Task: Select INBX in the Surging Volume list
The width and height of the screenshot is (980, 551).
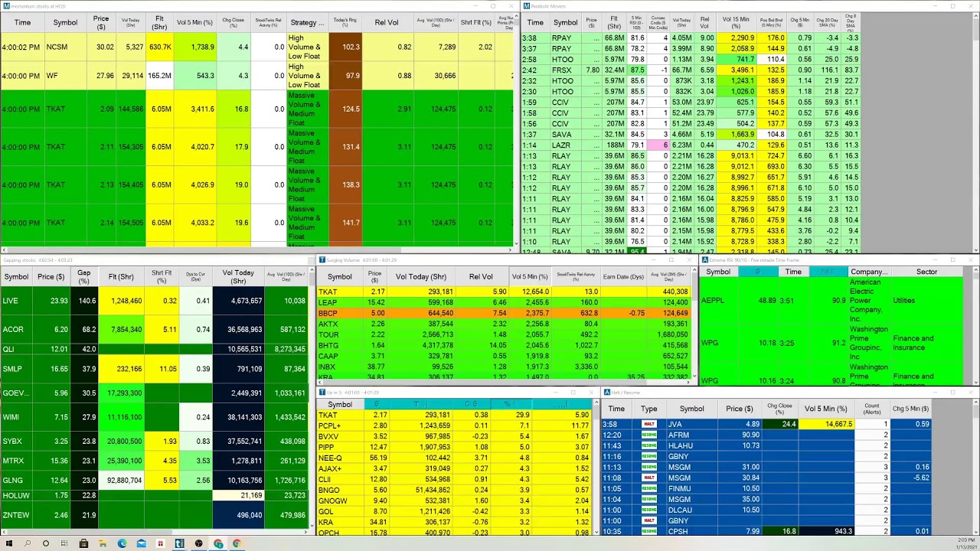Action: tap(328, 367)
